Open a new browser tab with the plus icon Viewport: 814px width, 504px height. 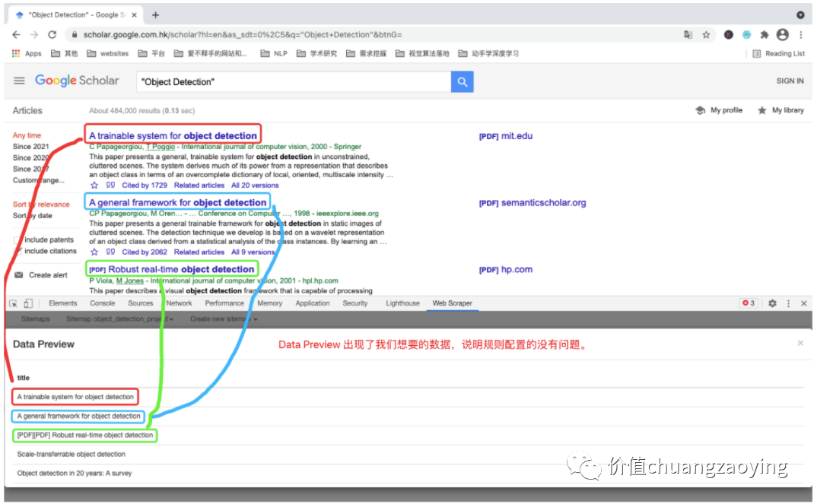point(155,15)
